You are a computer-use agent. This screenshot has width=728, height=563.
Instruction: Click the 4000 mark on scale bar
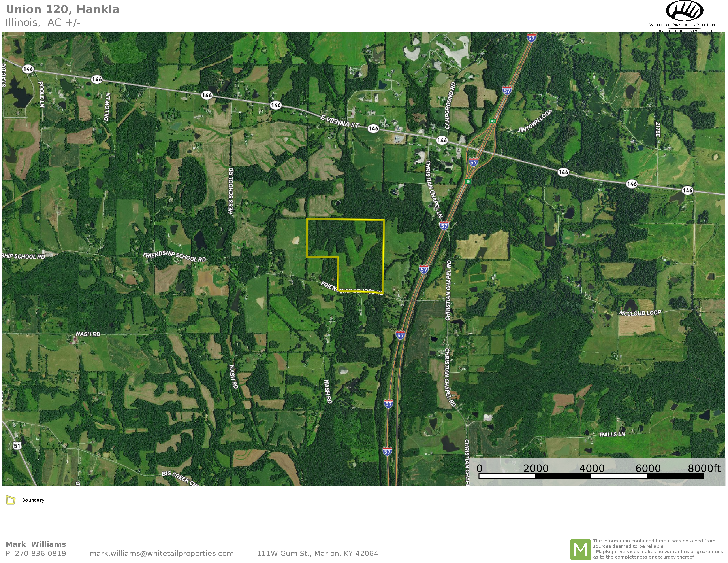[x=592, y=468]
